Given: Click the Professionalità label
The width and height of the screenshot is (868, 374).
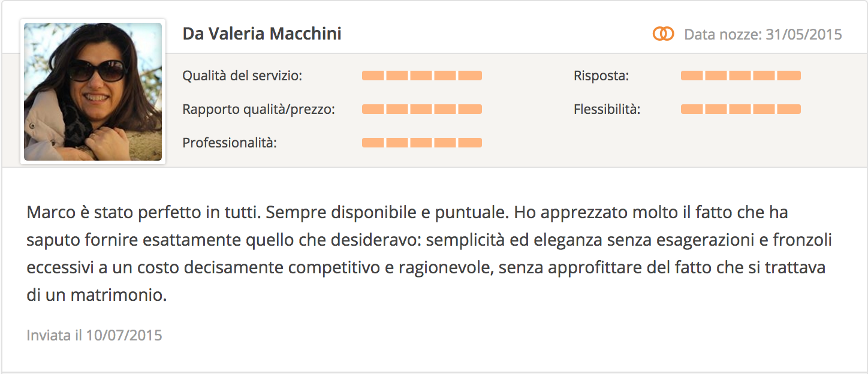Looking at the screenshot, I should point(230,143).
